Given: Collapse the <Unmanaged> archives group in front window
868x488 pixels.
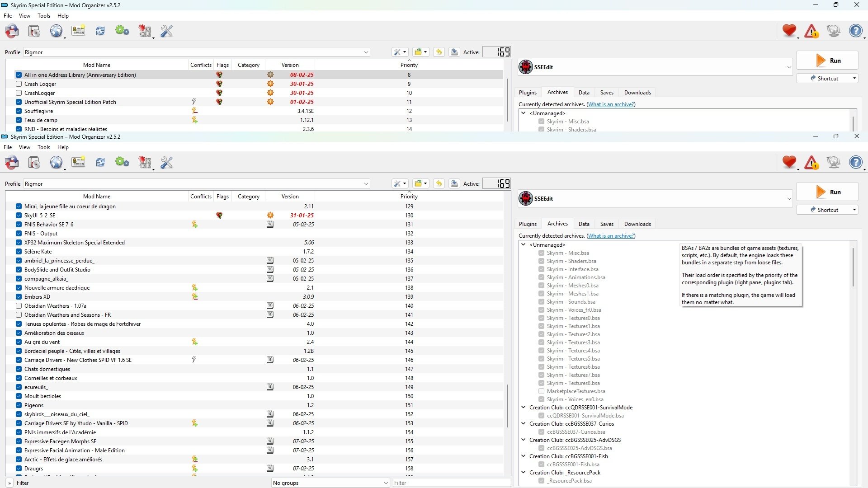Looking at the screenshot, I should (524, 244).
